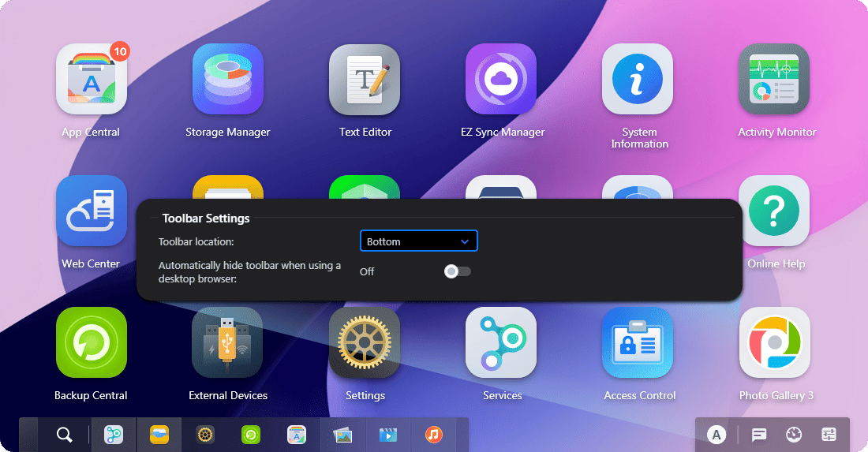This screenshot has height=452, width=868.
Task: Click the 'Access Control' caption
Action: 640,395
